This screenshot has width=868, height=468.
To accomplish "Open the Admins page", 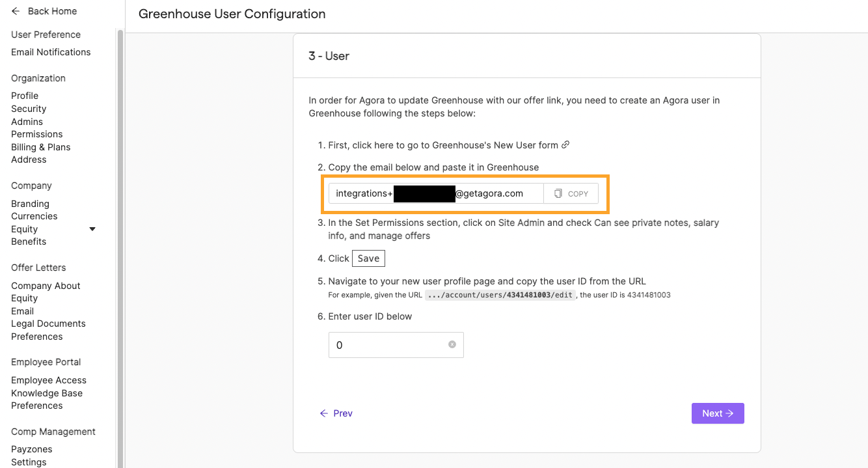I will click(27, 122).
